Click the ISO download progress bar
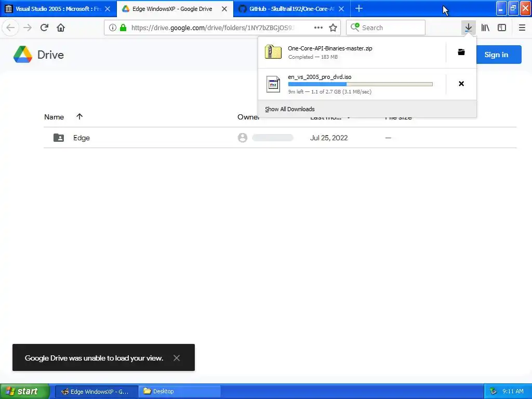Screen dimensions: 532x399 pos(361,84)
